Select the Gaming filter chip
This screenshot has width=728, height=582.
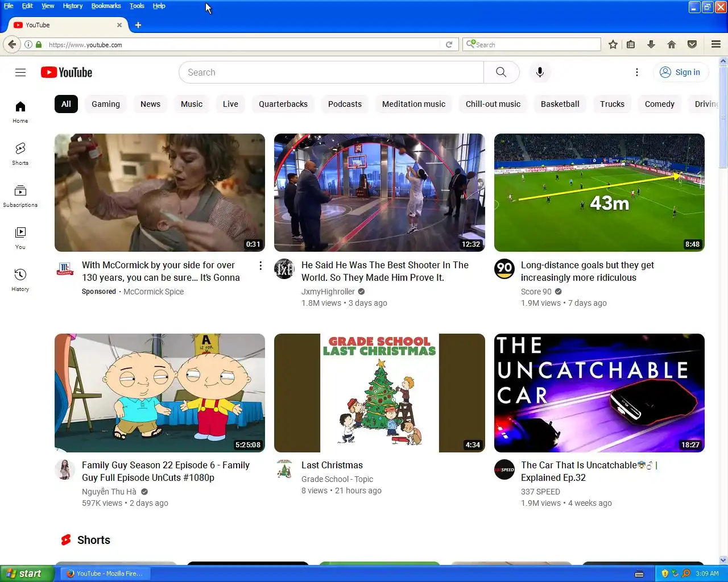[x=106, y=104]
